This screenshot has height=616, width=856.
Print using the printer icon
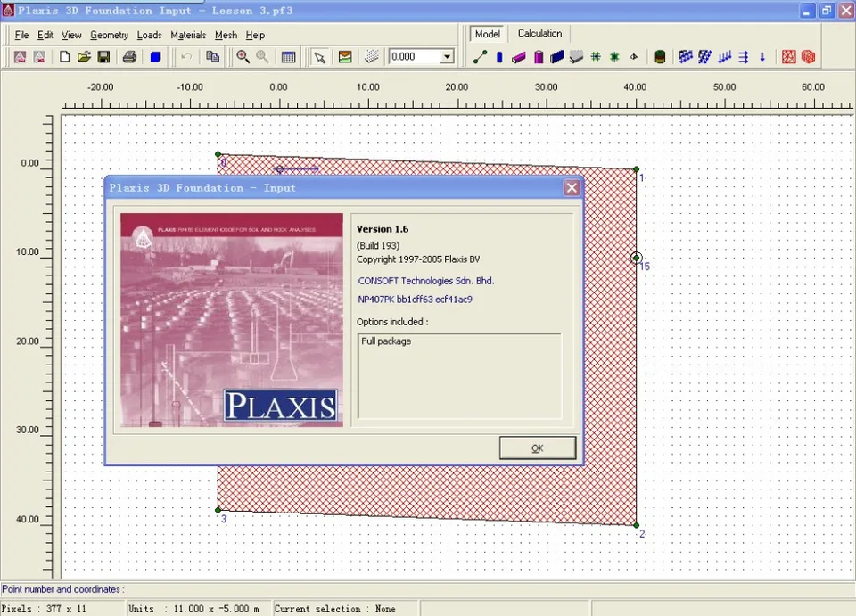pos(129,57)
